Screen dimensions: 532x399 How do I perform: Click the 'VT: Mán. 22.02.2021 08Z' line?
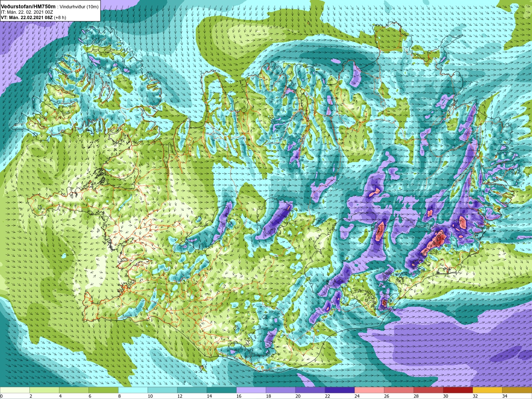27,17
